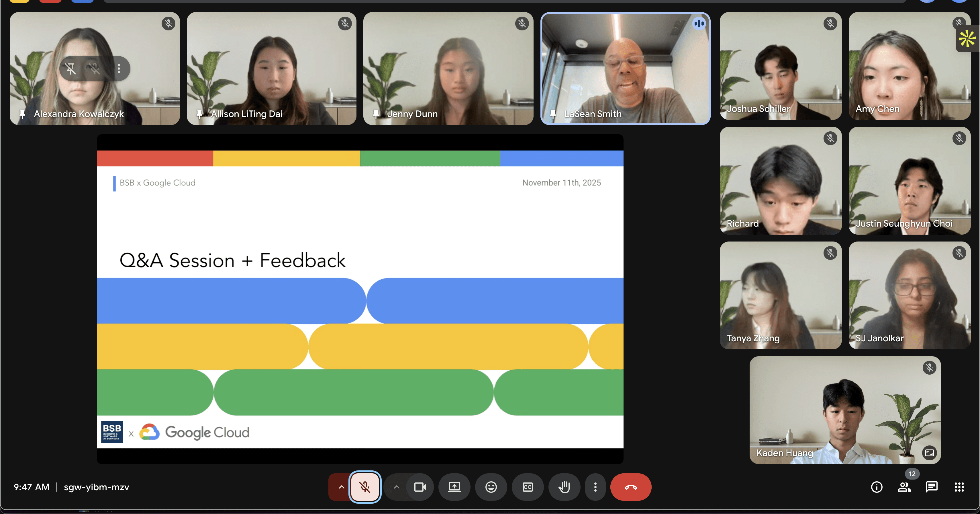Mute Alexandra Kowalczyk from tile overlay
The width and height of the screenshot is (980, 514).
tap(95, 69)
